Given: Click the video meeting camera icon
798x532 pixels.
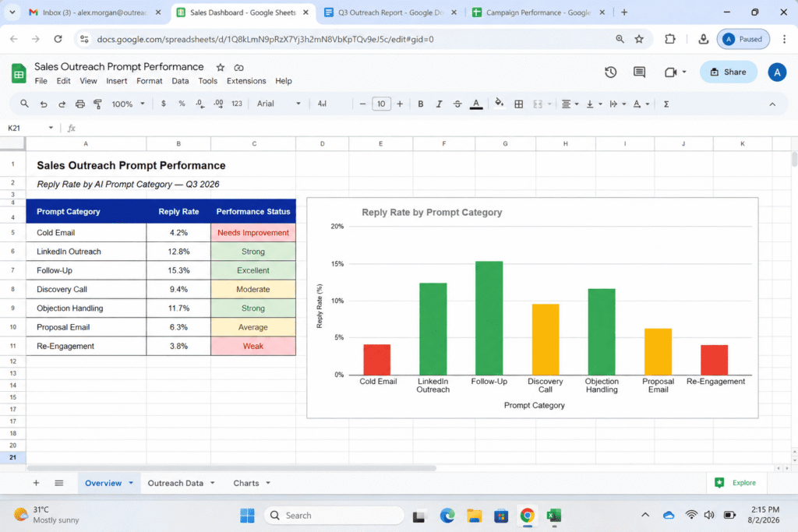Looking at the screenshot, I should coord(671,72).
